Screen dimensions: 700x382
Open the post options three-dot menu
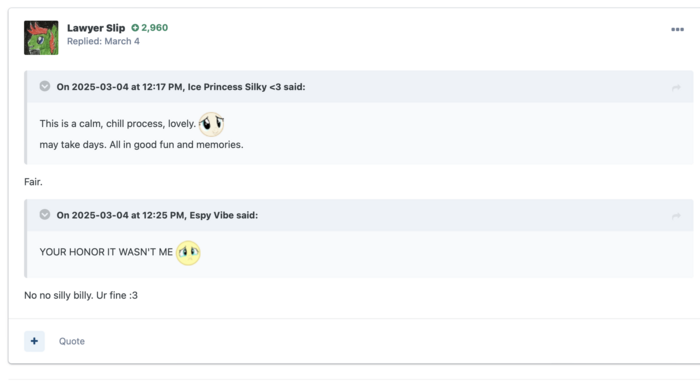[x=677, y=29]
